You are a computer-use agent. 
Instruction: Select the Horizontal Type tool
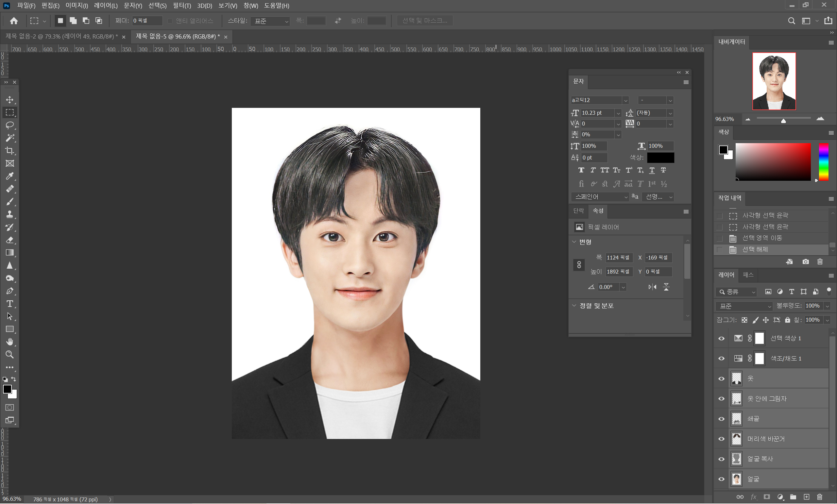click(x=9, y=304)
